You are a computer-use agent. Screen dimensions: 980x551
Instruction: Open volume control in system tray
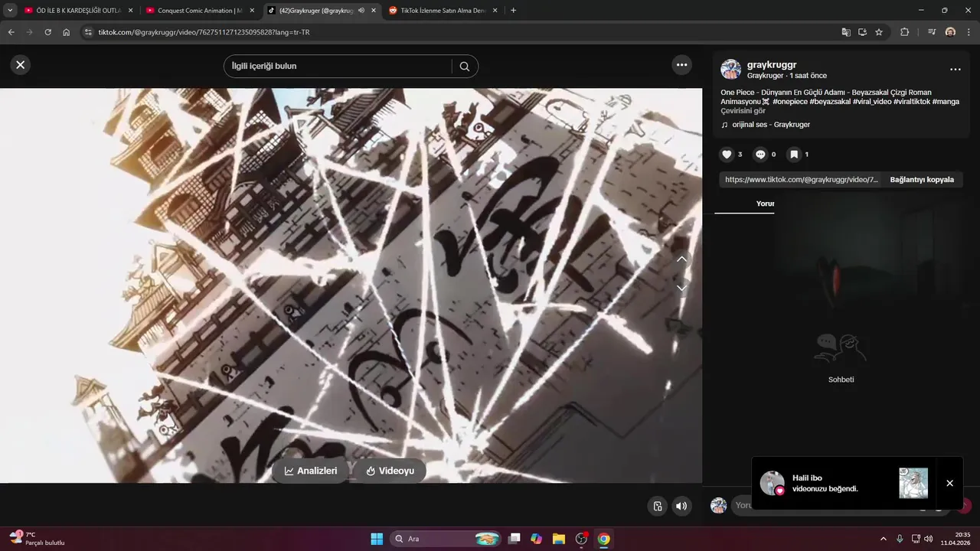tap(929, 539)
